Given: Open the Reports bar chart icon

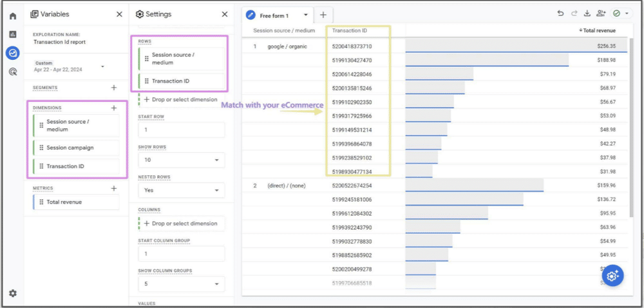Looking at the screenshot, I should point(13,35).
